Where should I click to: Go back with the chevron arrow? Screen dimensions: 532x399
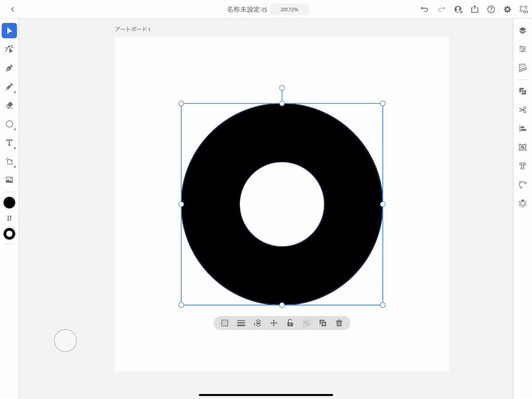click(12, 9)
